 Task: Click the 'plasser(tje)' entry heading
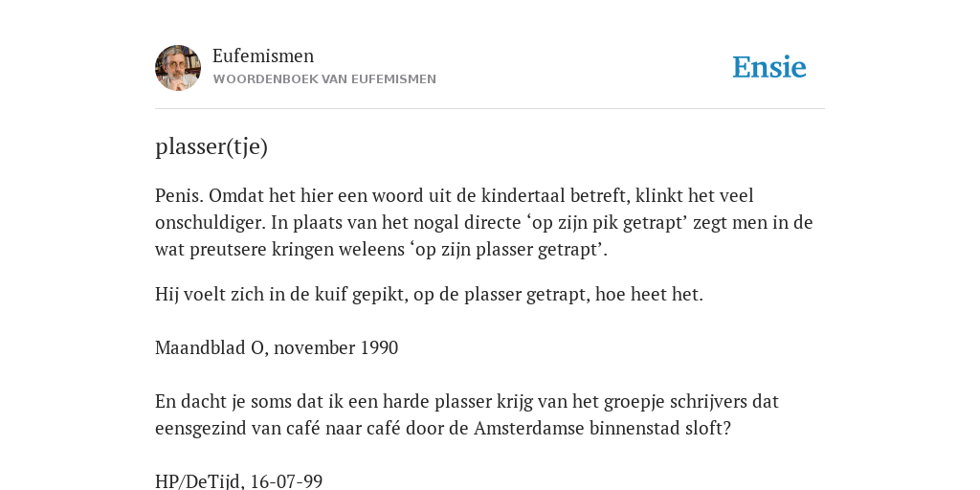pyautogui.click(x=212, y=146)
